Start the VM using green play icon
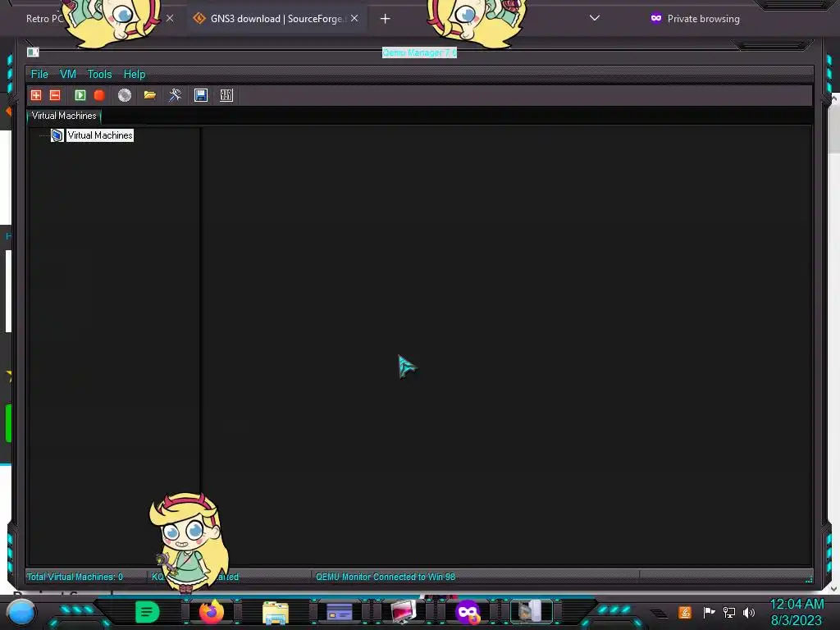The width and height of the screenshot is (840, 630). [x=80, y=95]
